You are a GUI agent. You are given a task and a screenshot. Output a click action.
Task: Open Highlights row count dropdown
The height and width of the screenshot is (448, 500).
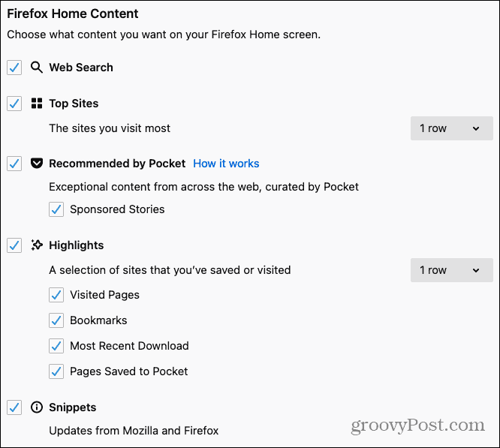pyautogui.click(x=451, y=270)
